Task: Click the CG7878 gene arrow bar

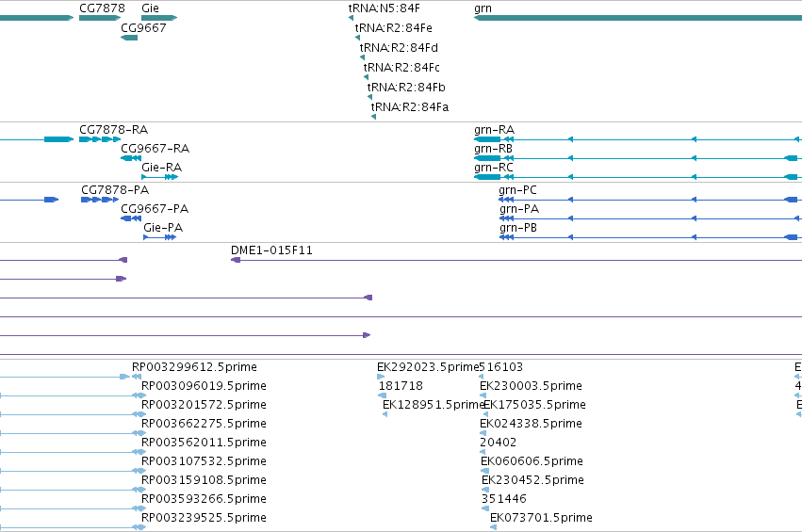Action: click(x=100, y=18)
